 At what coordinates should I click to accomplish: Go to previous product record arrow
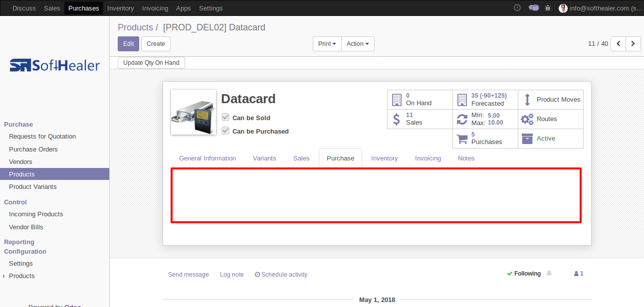619,44
